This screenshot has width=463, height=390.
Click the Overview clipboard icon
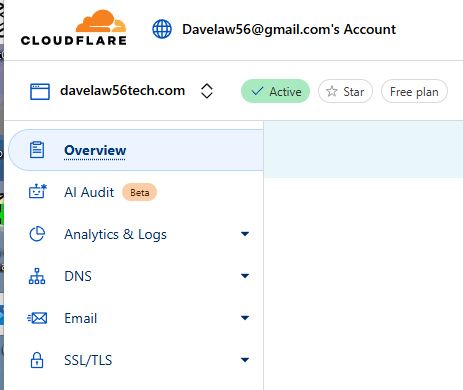coord(37,150)
